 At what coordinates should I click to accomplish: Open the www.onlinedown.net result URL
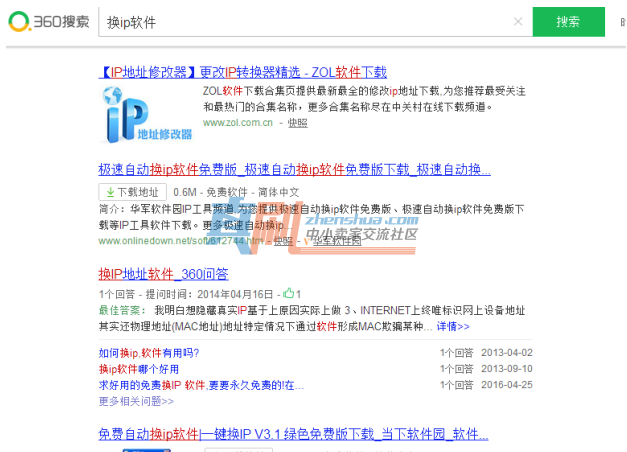(x=181, y=241)
